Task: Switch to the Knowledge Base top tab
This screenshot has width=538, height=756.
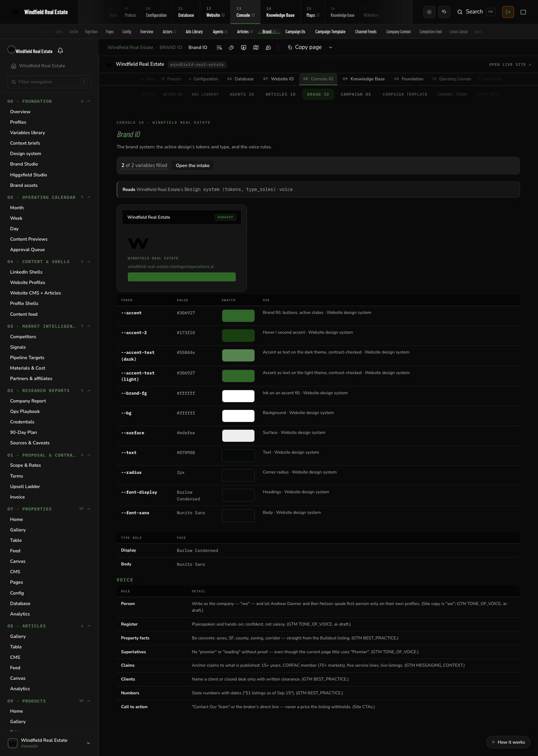Action: point(280,12)
